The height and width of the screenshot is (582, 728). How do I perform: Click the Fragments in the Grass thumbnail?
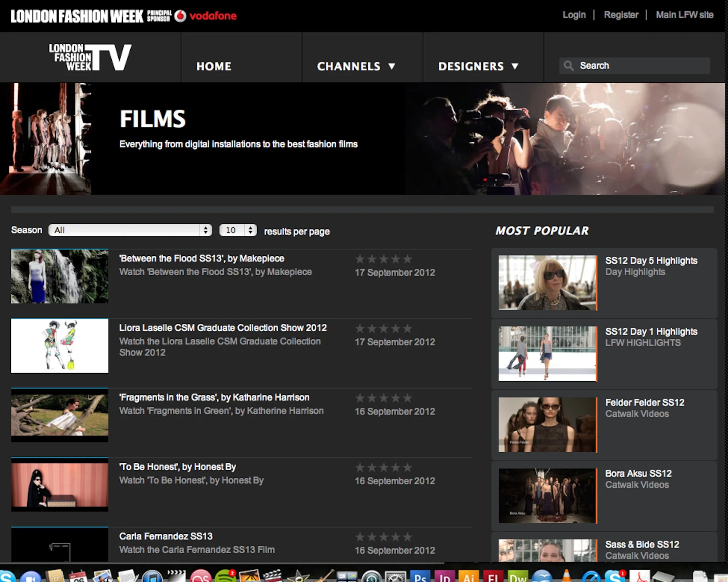coord(60,415)
